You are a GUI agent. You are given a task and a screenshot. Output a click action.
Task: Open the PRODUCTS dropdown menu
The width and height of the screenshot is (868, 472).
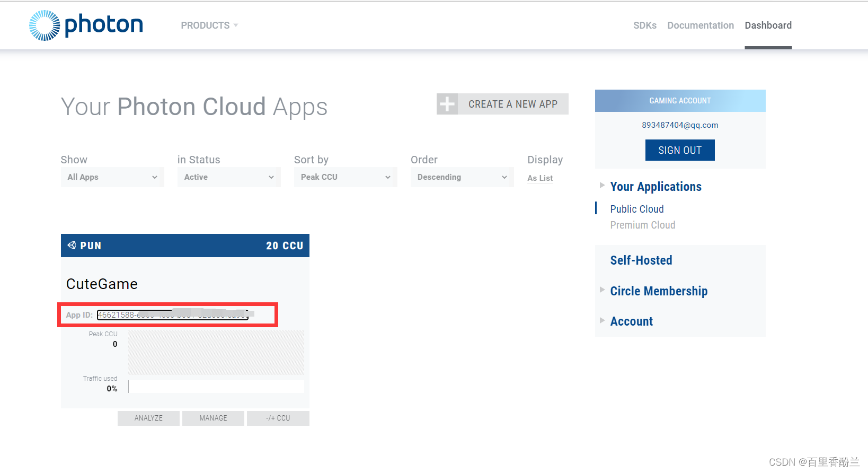click(x=209, y=25)
